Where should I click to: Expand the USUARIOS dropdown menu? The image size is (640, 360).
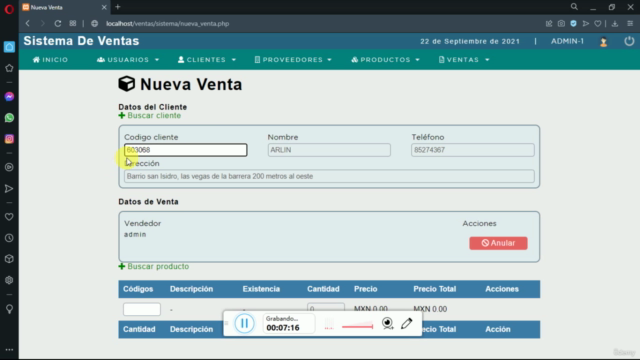pos(128,60)
